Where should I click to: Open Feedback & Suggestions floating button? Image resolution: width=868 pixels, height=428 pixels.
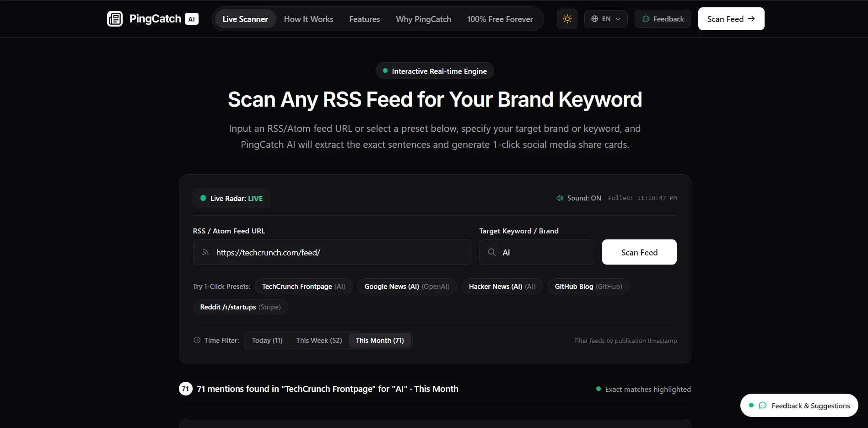(799, 406)
